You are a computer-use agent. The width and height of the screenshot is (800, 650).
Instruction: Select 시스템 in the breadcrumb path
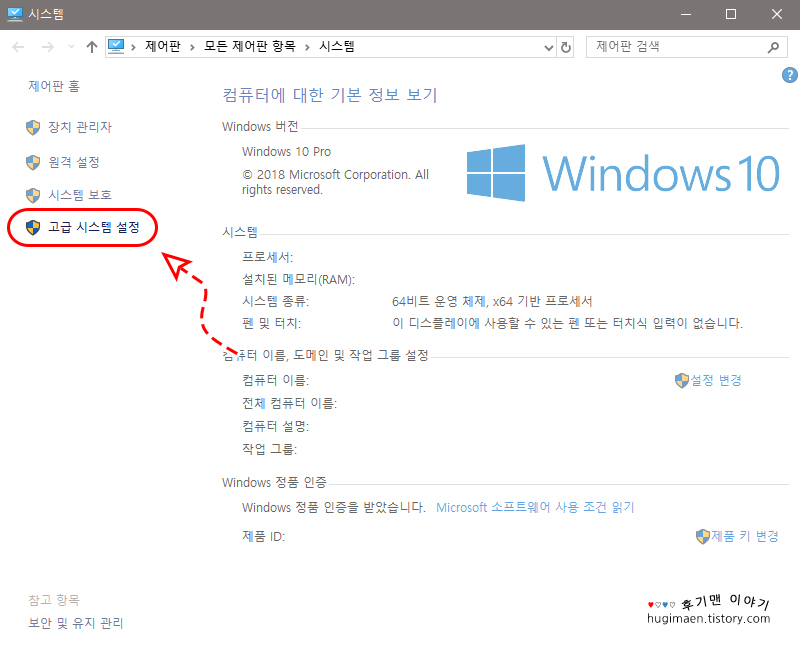tap(337, 46)
